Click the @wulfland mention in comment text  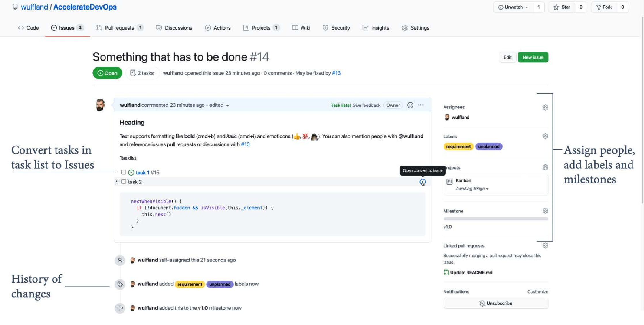pyautogui.click(x=411, y=136)
